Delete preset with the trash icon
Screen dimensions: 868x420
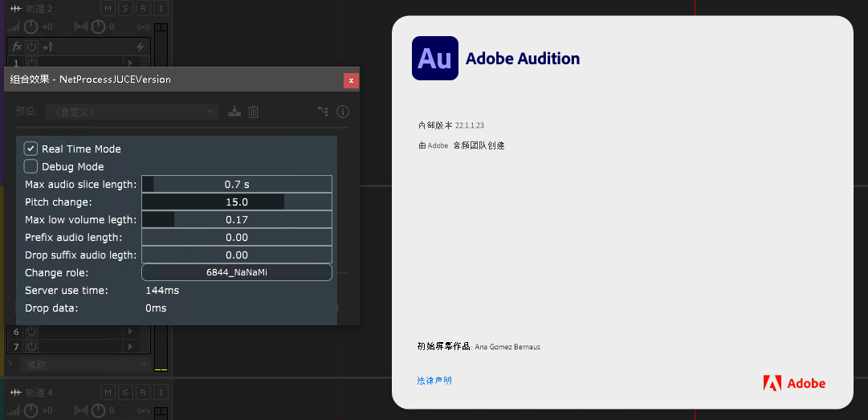(253, 112)
